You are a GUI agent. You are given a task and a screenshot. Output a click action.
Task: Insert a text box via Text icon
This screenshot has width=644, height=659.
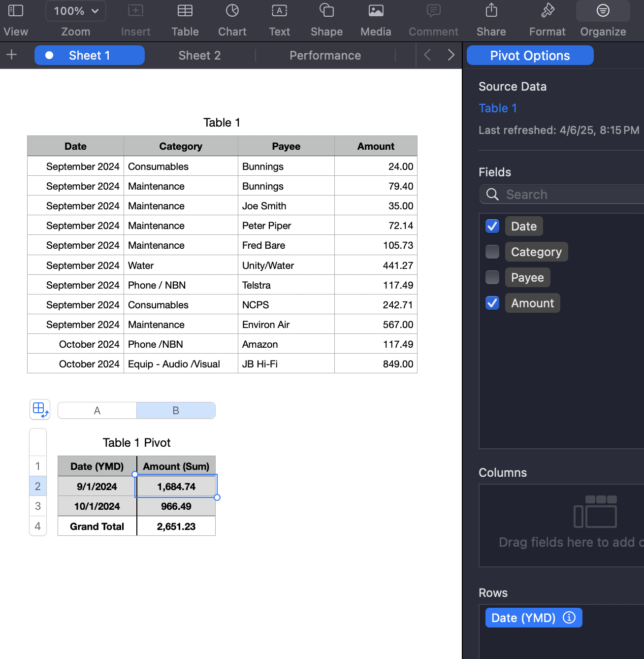coord(279,10)
